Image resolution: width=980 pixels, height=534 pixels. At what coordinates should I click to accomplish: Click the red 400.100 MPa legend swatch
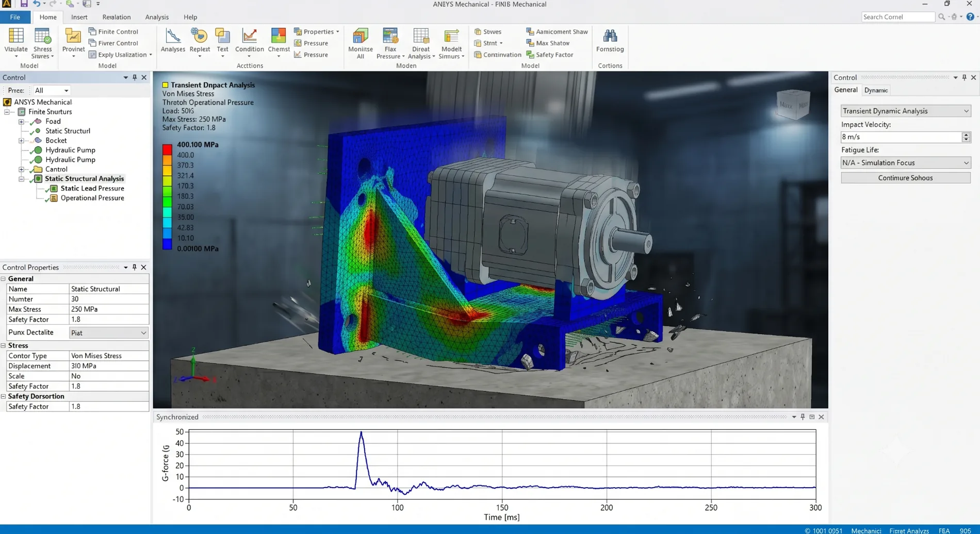click(x=167, y=149)
